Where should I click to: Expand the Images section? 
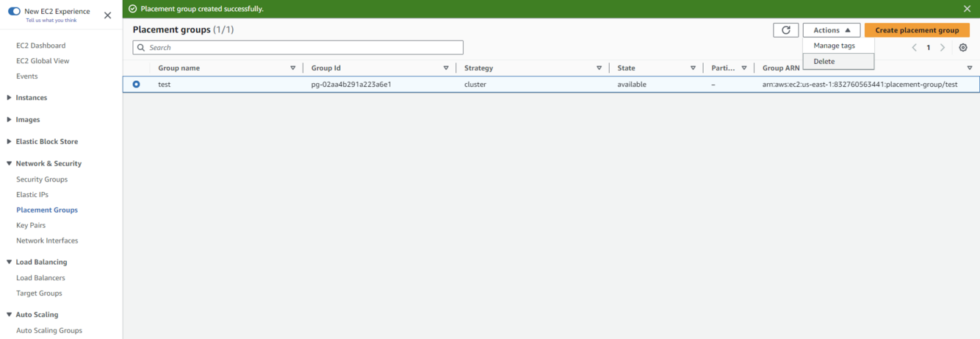[x=24, y=120]
